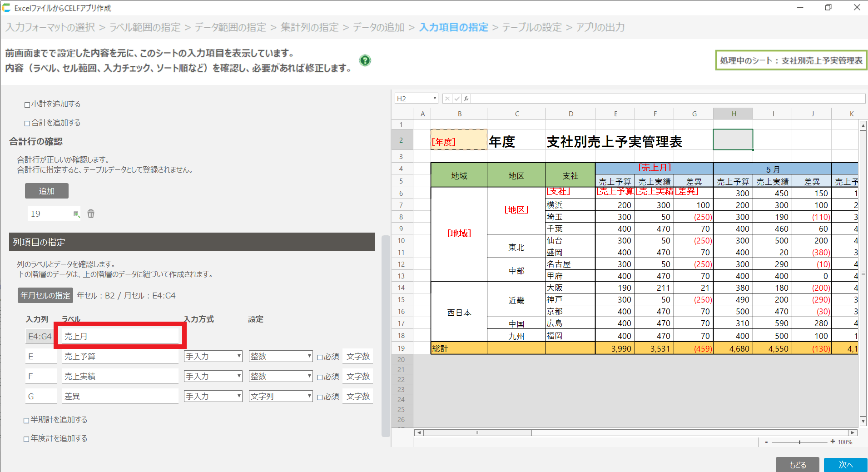
Task: Go to テーブルの設定 step in breadcrumb
Action: click(x=531, y=27)
